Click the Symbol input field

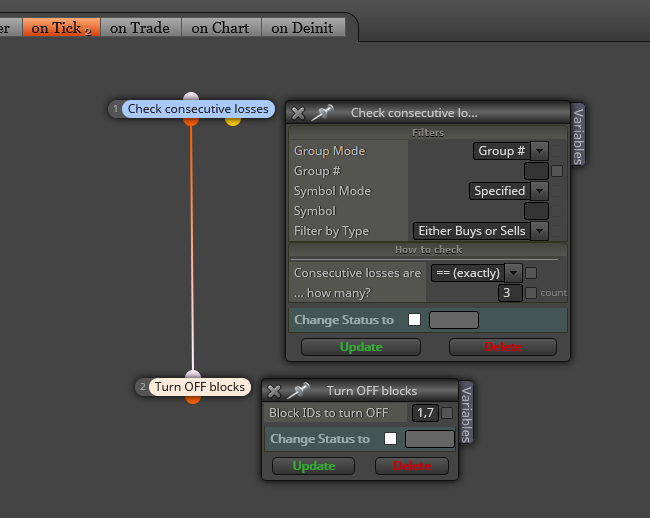[536, 211]
